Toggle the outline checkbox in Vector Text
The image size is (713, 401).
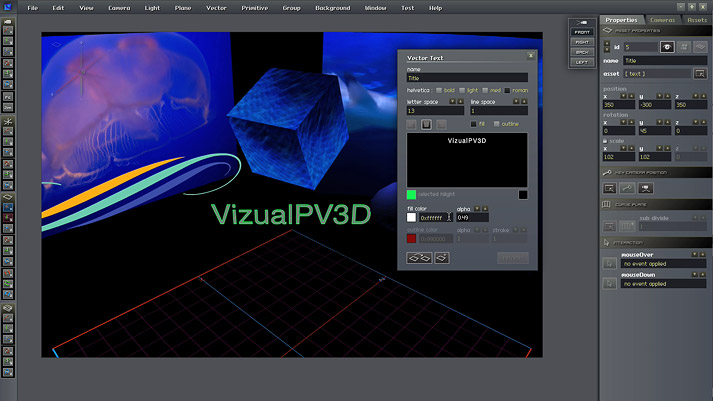tap(495, 124)
